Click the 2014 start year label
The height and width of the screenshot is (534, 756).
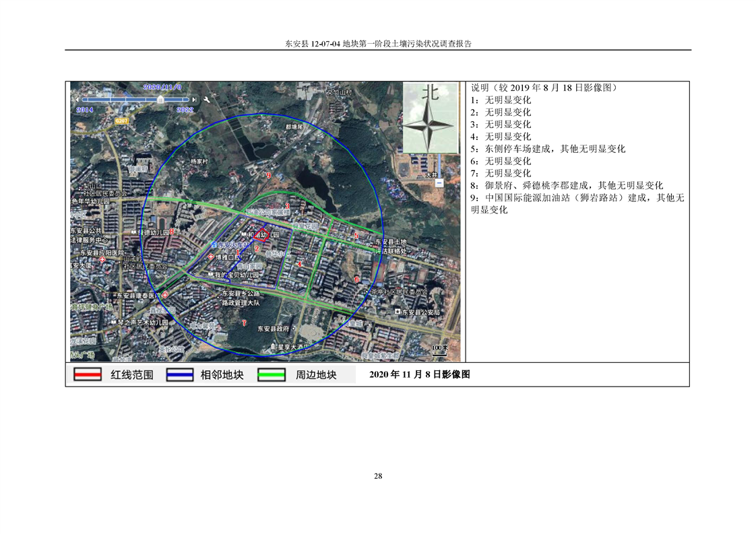click(85, 108)
